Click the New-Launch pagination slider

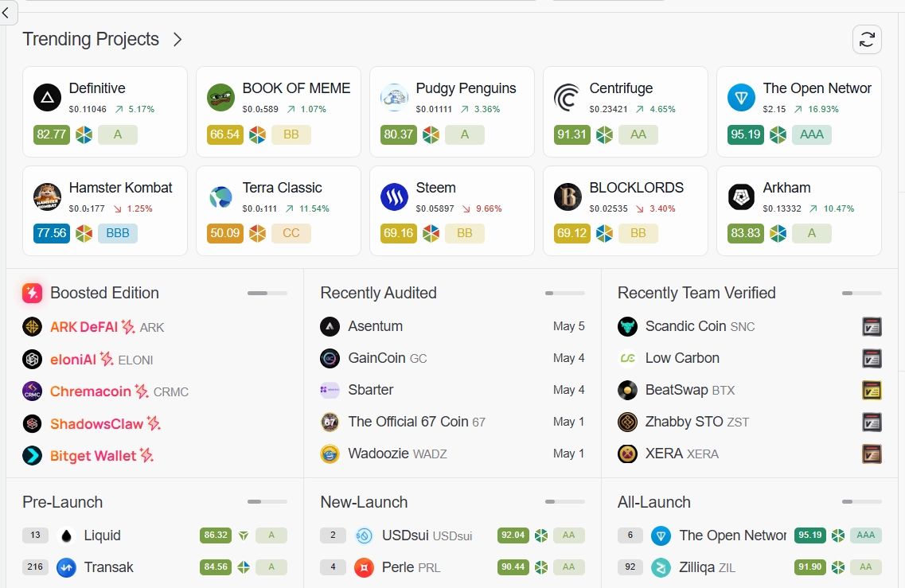[x=565, y=501]
